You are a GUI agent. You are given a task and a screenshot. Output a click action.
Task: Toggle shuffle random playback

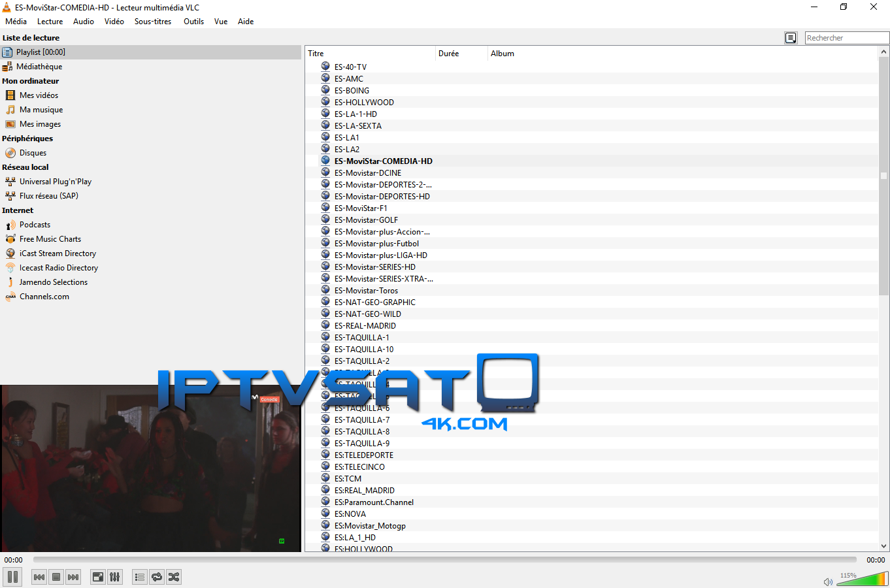(173, 577)
